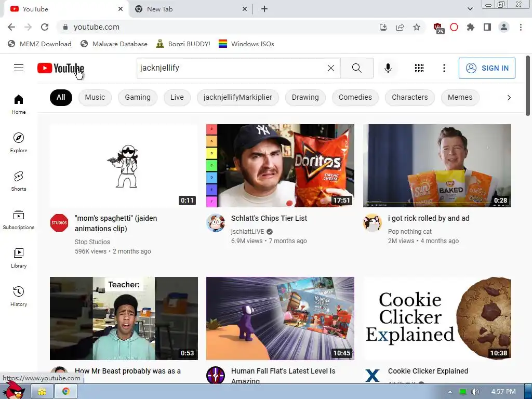Open the Doritos tier list thumbnail

tap(280, 166)
